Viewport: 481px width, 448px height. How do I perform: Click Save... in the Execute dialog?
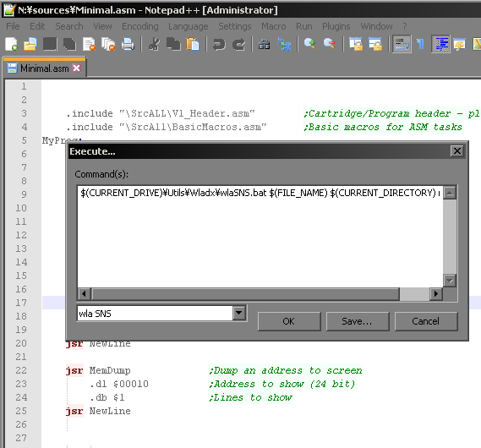[x=358, y=321]
